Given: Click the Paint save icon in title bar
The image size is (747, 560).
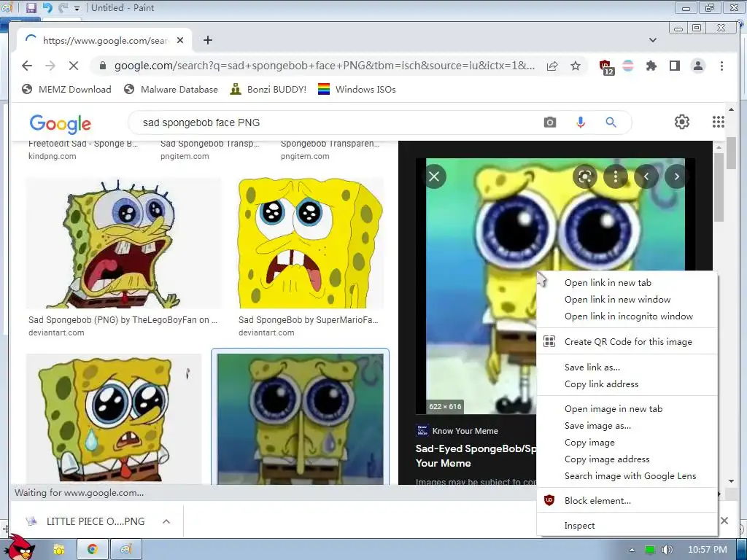Looking at the screenshot, I should click(x=31, y=7).
